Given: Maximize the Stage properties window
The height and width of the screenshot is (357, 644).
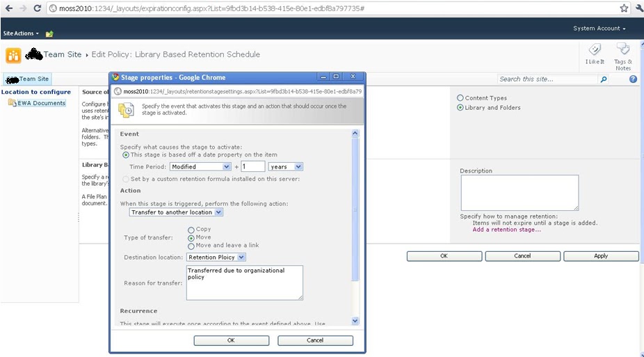Looking at the screenshot, I should point(336,77).
